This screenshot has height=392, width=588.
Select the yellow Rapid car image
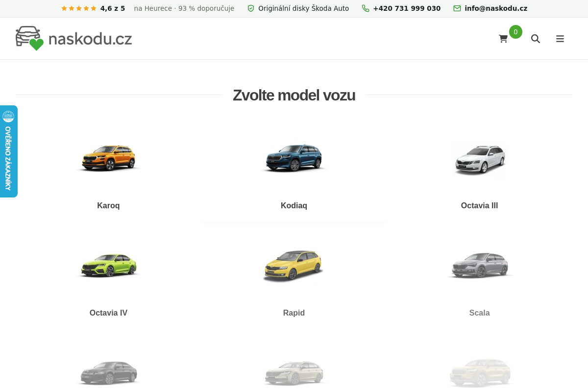click(294, 266)
